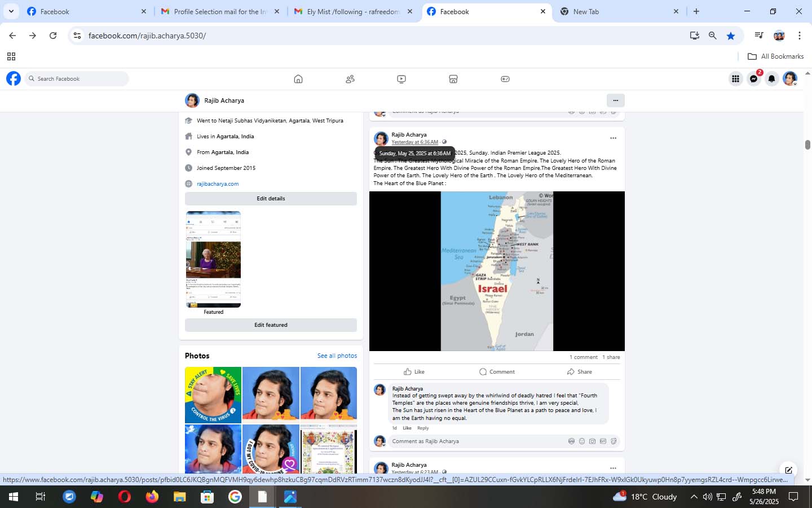Open the Stay Alert photo thumbnail
The width and height of the screenshot is (812, 508).
[x=213, y=395]
